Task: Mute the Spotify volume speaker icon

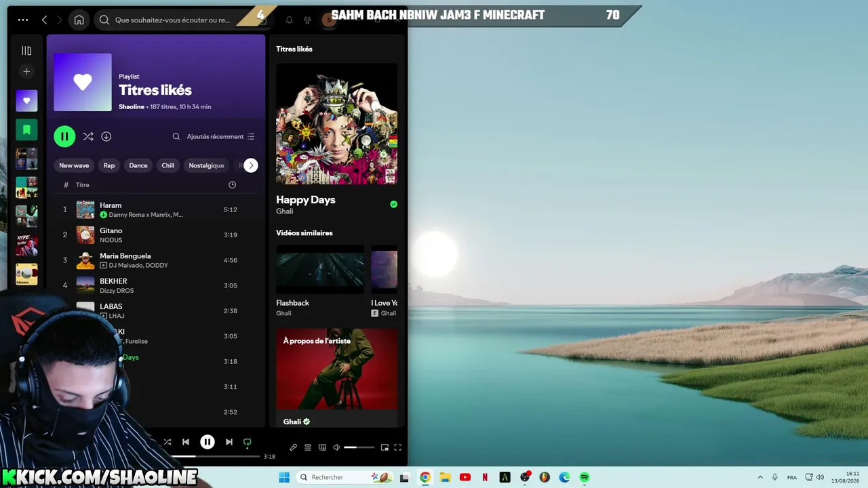Action: point(338,447)
